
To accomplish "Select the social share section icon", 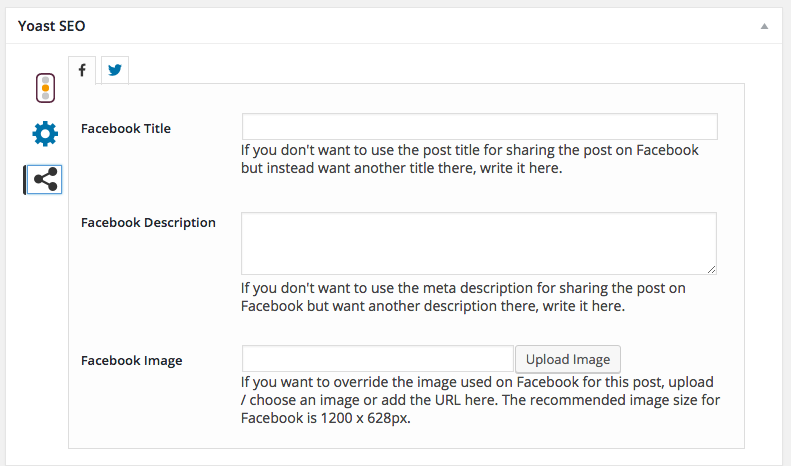I will point(44,180).
